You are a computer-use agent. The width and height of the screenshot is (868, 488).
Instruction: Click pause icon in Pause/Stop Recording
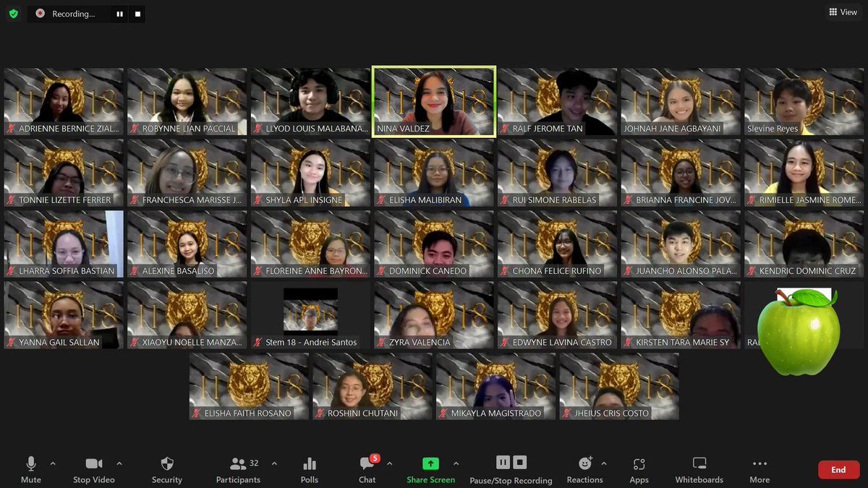point(503,463)
